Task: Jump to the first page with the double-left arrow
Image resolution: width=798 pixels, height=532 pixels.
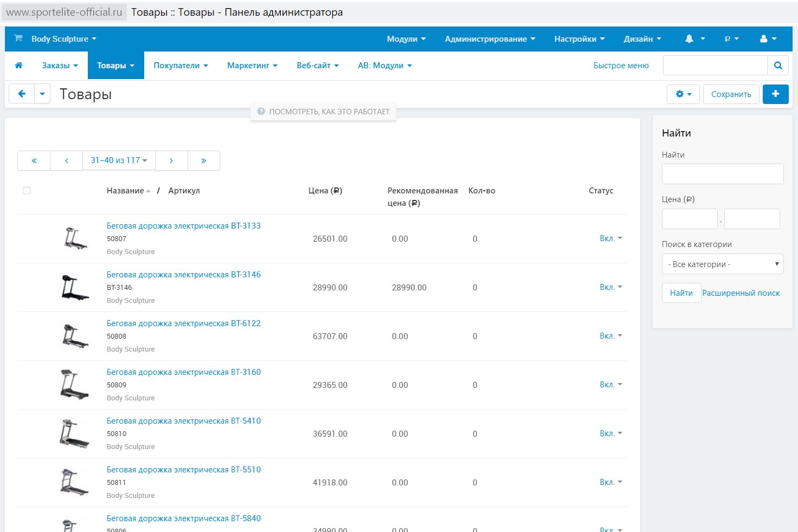Action: [34, 161]
